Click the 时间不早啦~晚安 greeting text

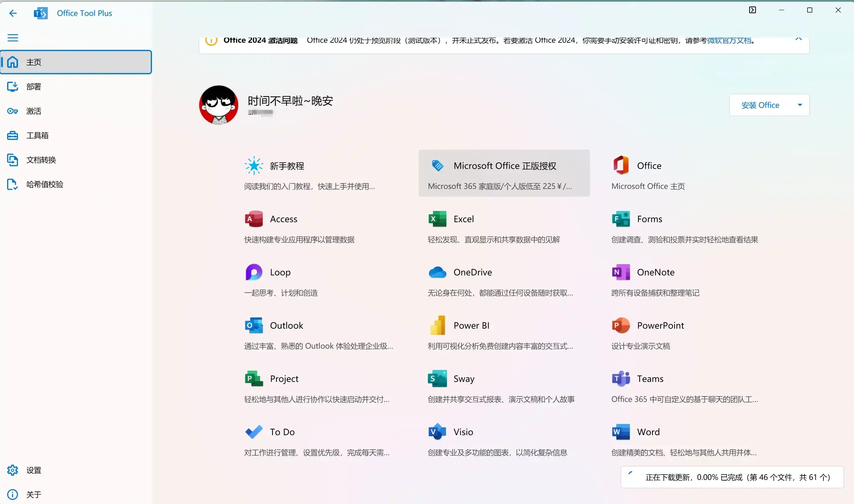290,101
